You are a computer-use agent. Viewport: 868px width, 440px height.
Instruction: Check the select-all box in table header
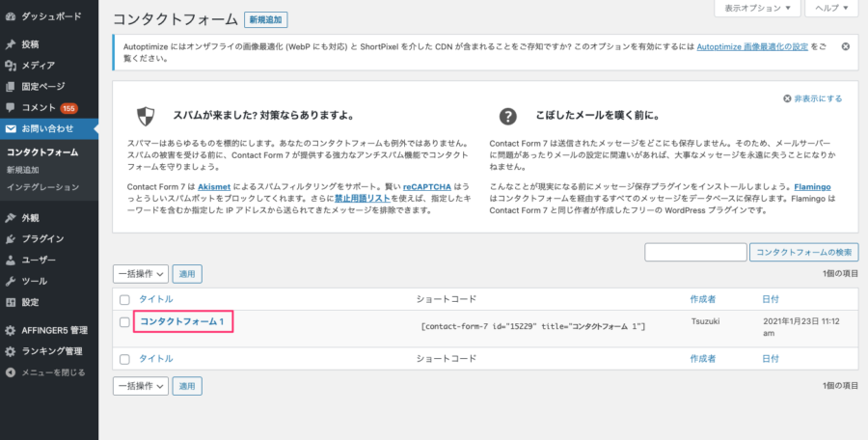tap(124, 300)
